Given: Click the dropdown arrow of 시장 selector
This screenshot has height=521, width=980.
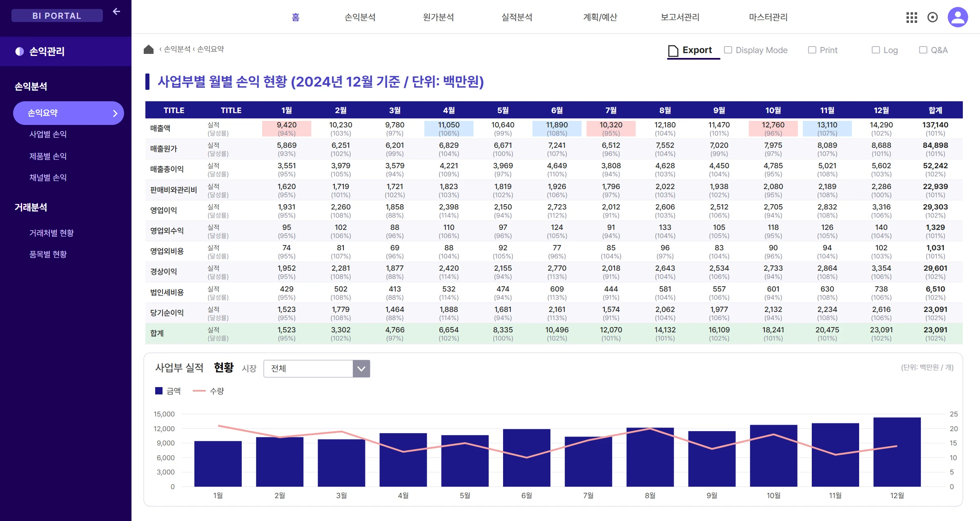Looking at the screenshot, I should tap(361, 369).
